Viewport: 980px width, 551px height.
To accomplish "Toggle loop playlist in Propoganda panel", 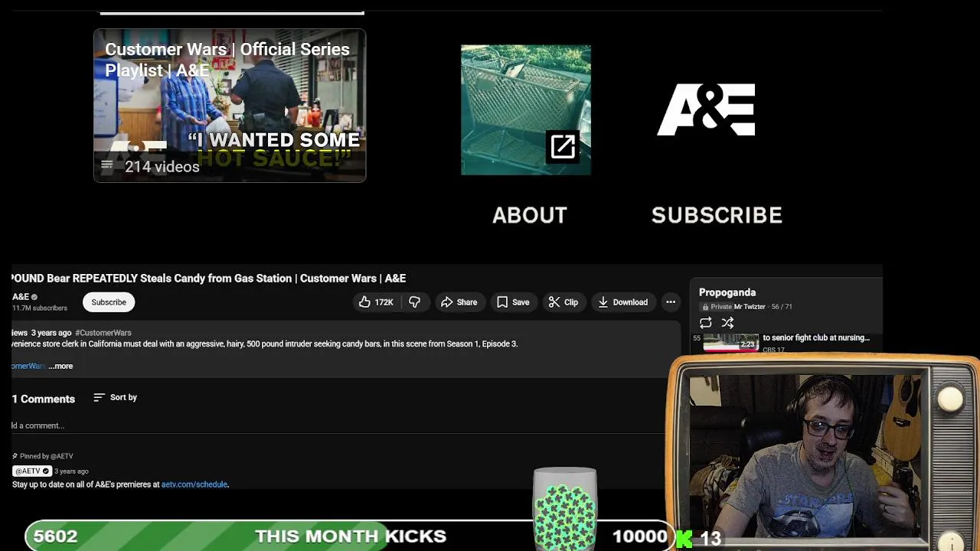I will click(x=706, y=323).
